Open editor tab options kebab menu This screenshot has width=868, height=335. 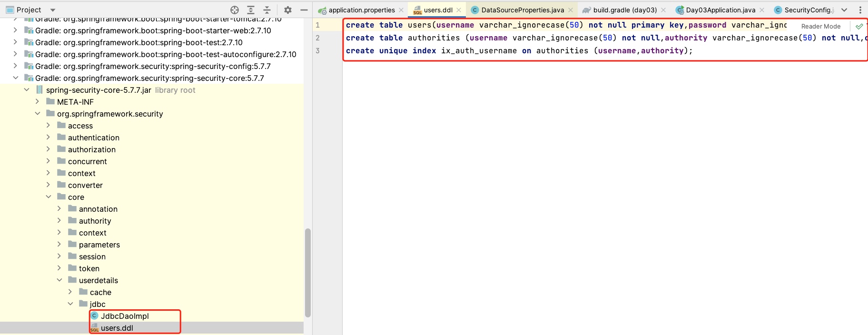(x=860, y=10)
